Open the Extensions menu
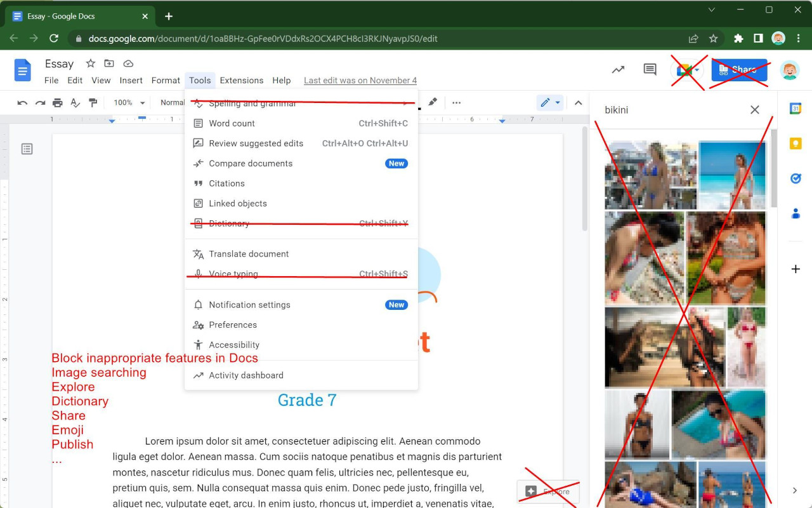The width and height of the screenshot is (812, 508). [241, 81]
